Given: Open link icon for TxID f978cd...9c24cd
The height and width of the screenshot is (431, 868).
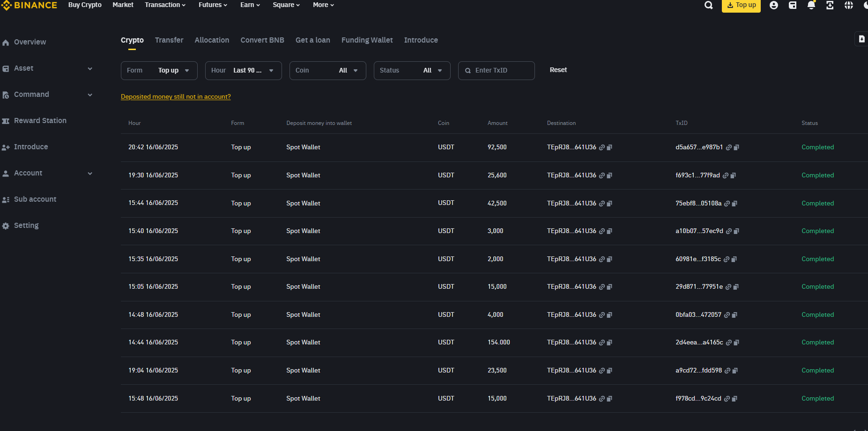Looking at the screenshot, I should tap(727, 399).
